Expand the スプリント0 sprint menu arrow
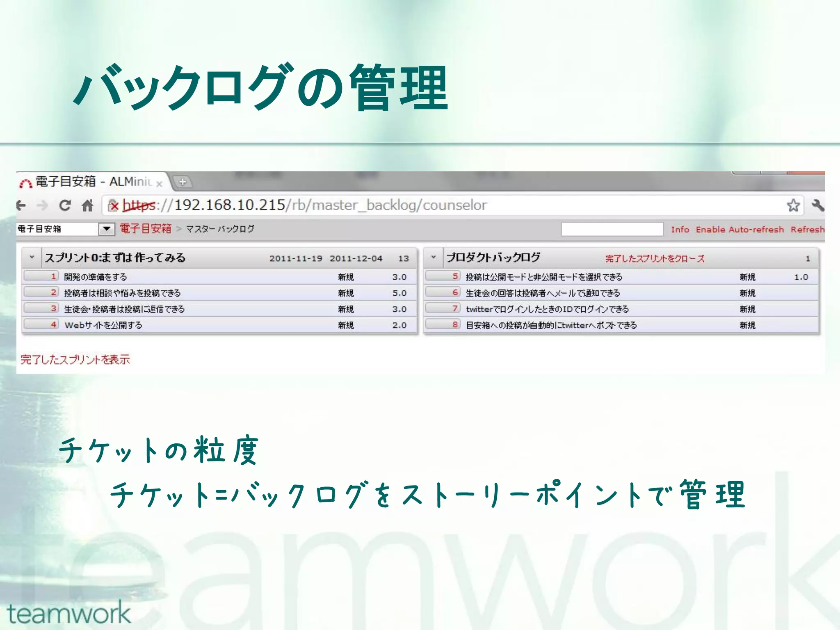The width and height of the screenshot is (840, 630). 32,258
